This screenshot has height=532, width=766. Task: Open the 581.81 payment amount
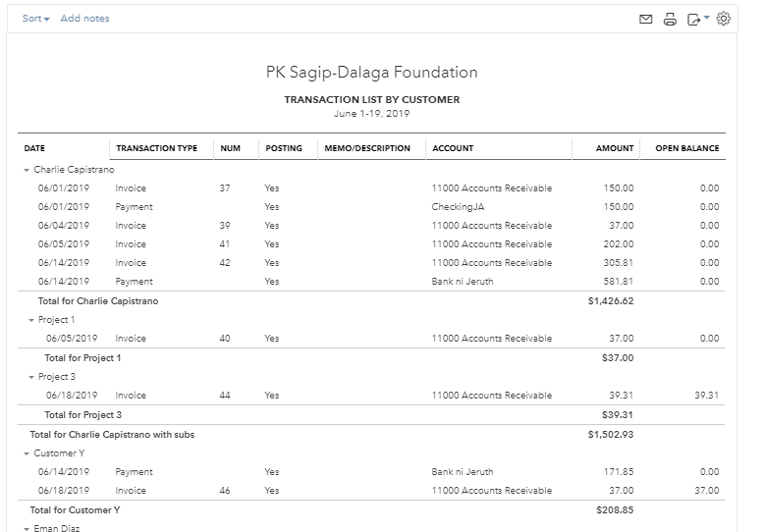click(619, 282)
